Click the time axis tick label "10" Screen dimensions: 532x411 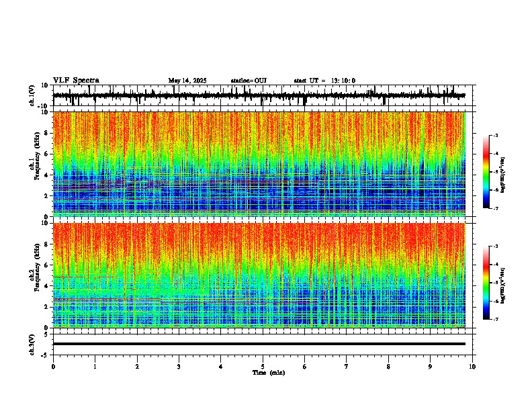click(x=472, y=367)
